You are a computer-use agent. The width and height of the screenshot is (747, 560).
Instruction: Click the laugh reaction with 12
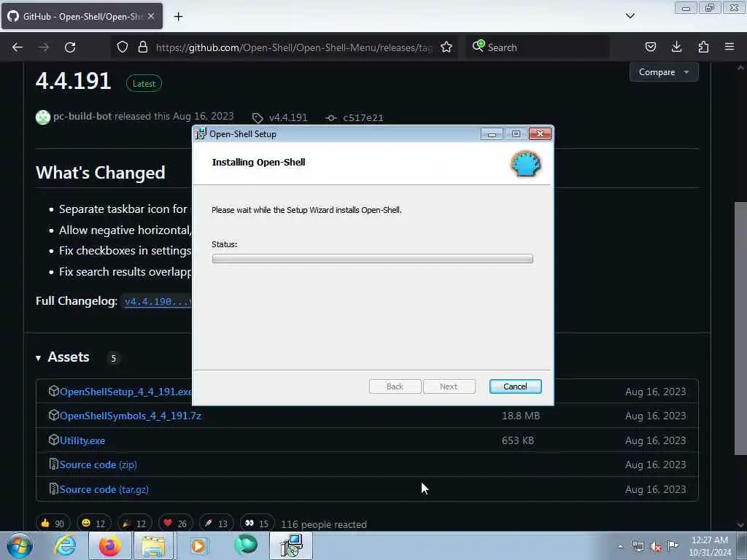[x=93, y=524]
